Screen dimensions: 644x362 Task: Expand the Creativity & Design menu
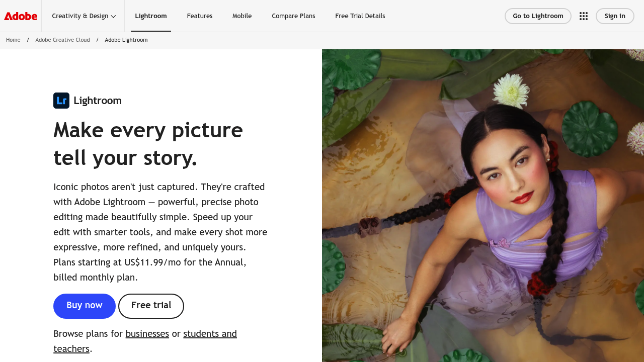(x=84, y=16)
